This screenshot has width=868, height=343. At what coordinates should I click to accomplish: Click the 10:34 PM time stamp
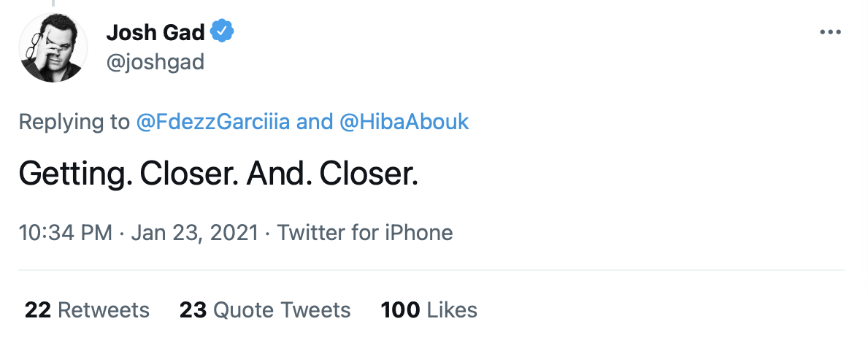[x=65, y=233]
